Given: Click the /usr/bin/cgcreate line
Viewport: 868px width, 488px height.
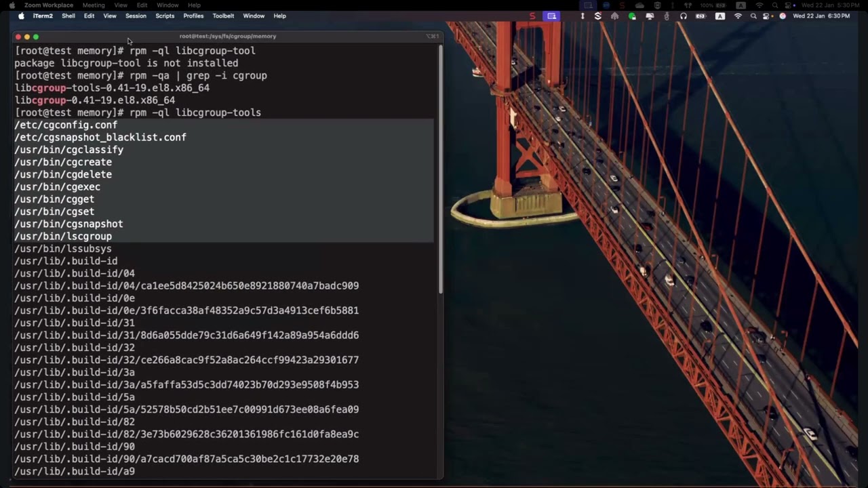Looking at the screenshot, I should [x=63, y=163].
